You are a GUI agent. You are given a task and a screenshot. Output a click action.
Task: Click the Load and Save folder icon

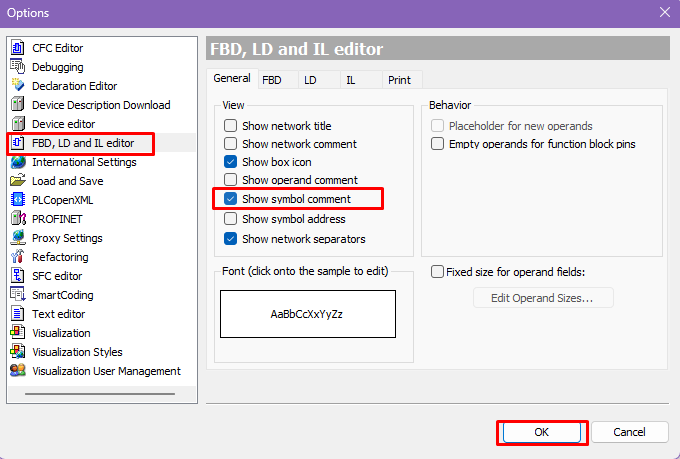17,181
